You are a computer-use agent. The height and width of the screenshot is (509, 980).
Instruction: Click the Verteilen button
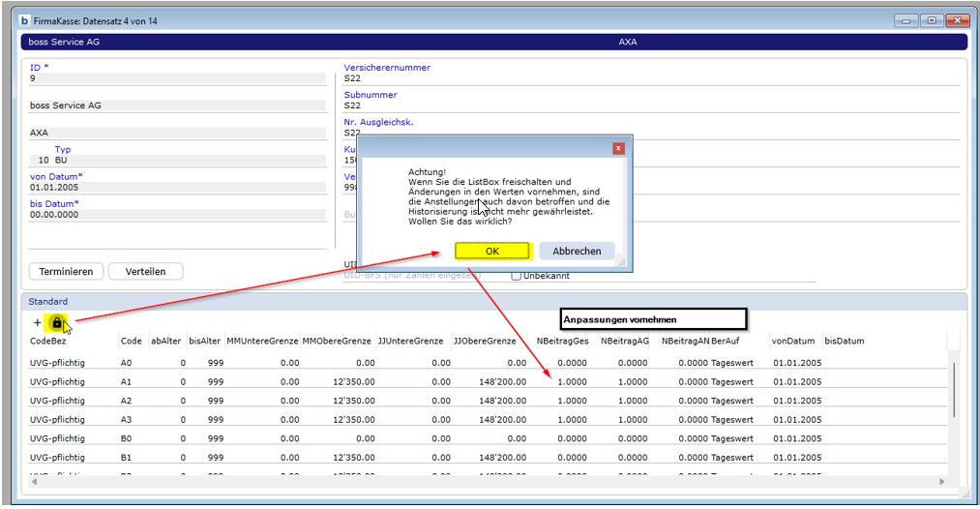pyautogui.click(x=145, y=272)
